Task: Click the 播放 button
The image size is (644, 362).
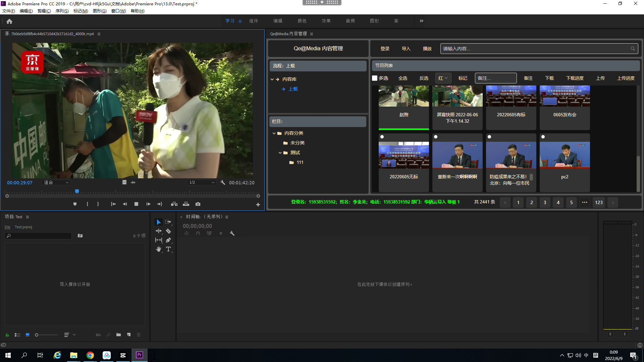Action: coord(427,49)
